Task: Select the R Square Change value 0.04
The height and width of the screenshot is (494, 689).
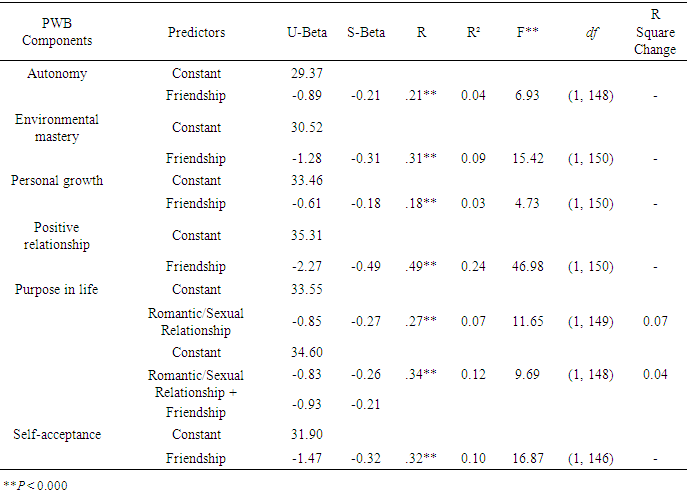Action: pyautogui.click(x=655, y=375)
